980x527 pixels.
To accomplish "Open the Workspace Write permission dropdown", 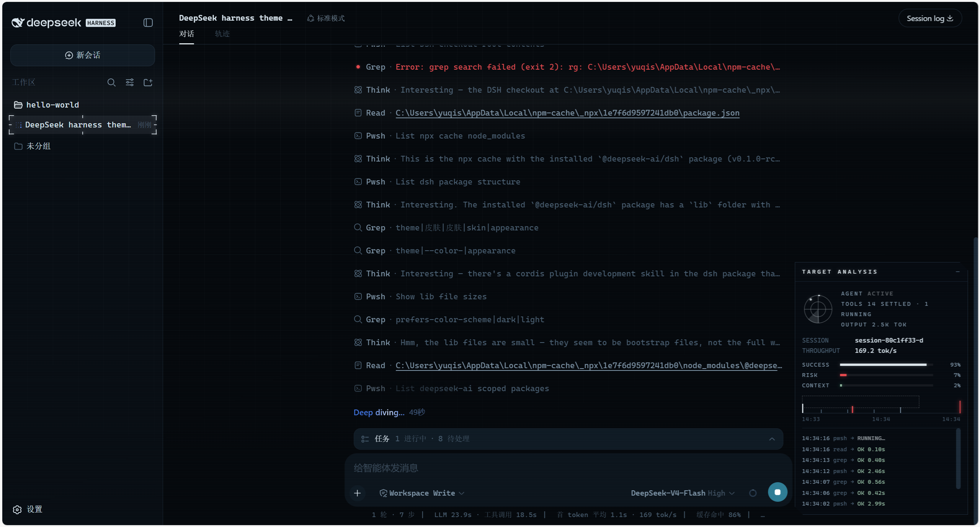I will (x=422, y=493).
